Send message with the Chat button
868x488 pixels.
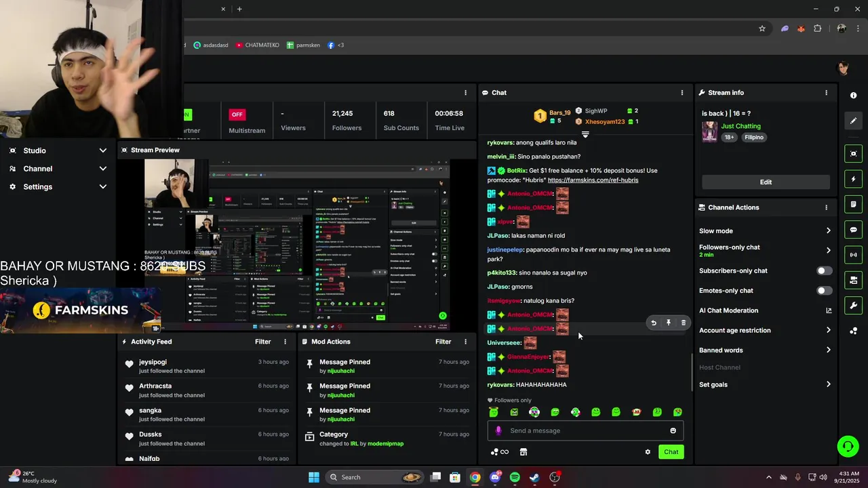click(671, 452)
